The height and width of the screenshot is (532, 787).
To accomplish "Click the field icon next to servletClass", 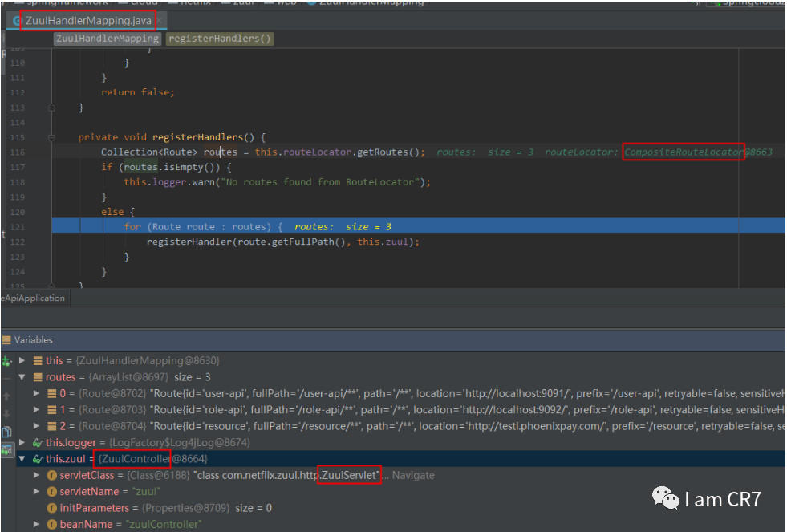I will click(51, 476).
